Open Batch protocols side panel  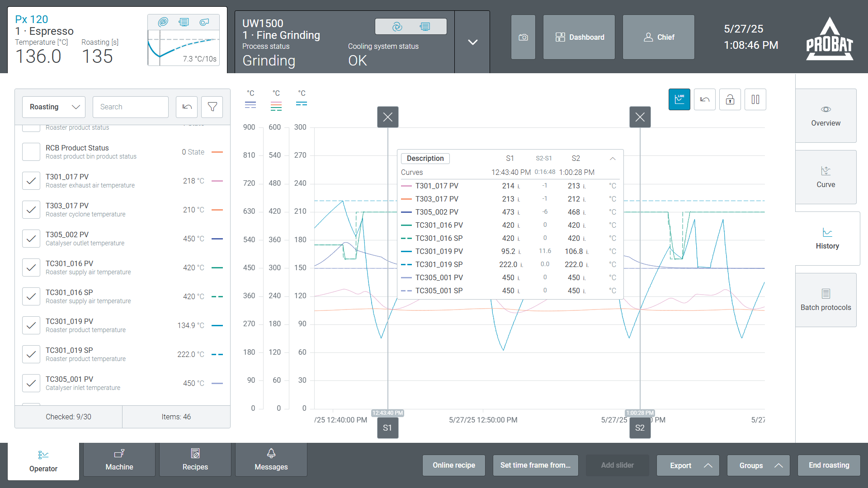826,300
